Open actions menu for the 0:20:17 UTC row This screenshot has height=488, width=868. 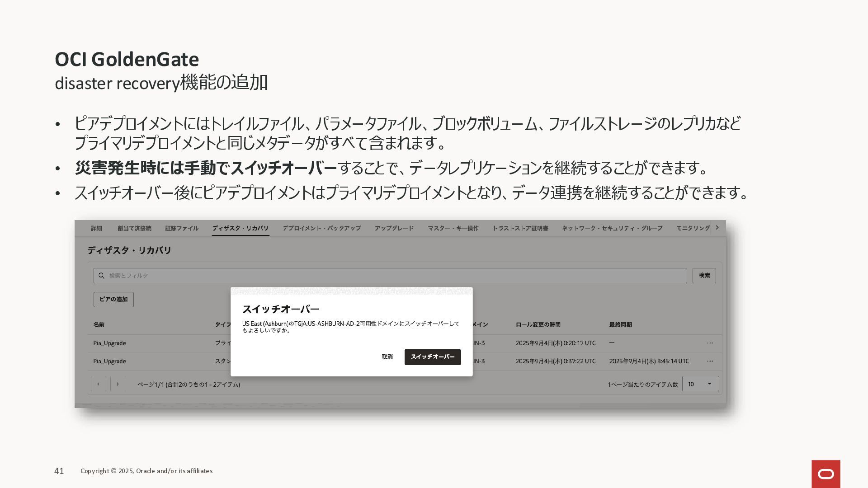pos(710,343)
